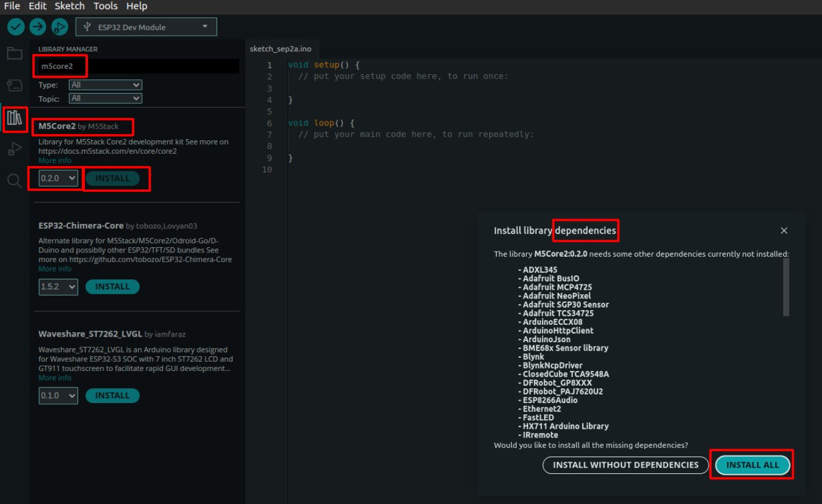Screen dimensions: 822x504
Task: Open the Tools menu
Action: point(105,6)
